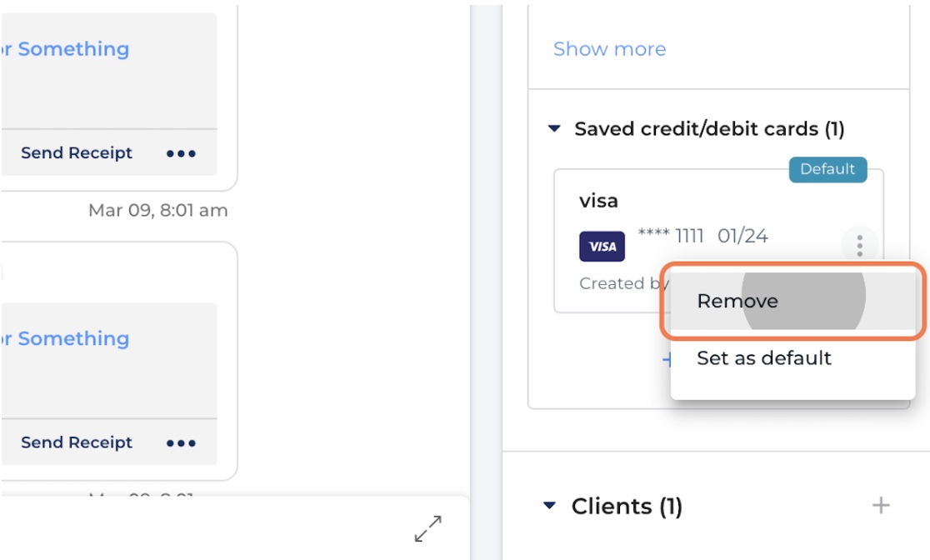This screenshot has width=930, height=560.
Task: Add a client with plus icon
Action: tap(881, 506)
